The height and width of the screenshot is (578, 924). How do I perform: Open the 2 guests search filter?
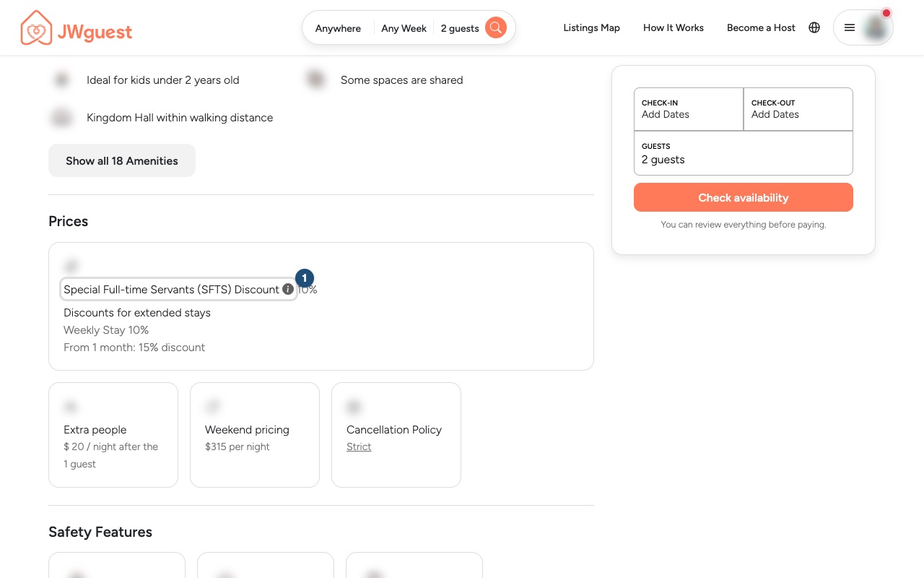click(460, 28)
